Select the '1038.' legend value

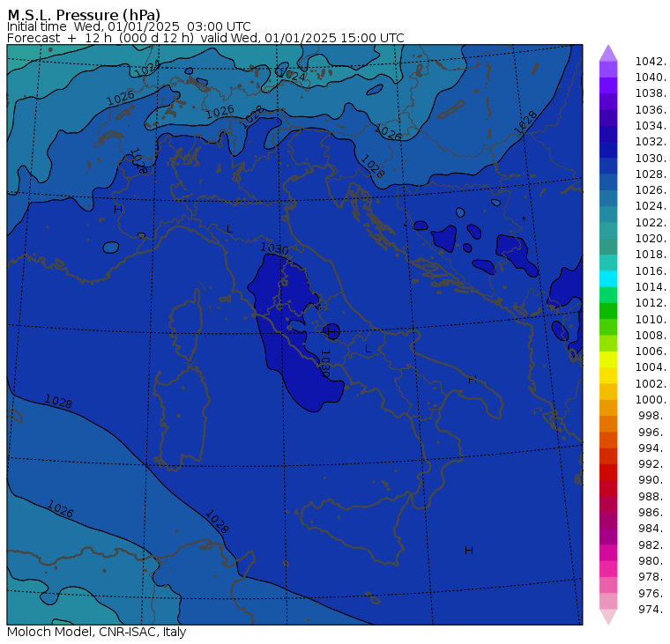[651, 93]
